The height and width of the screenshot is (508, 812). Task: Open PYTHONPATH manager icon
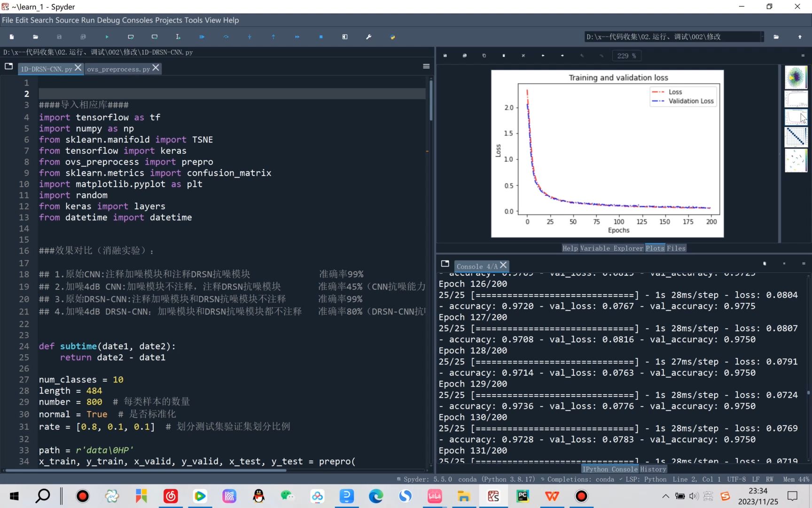point(393,37)
